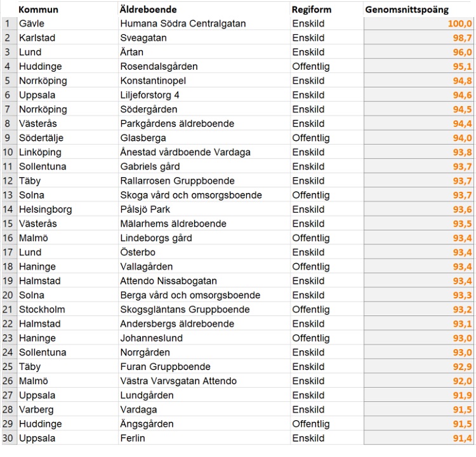The image size is (476, 457).
Task: Click the Konstantinopel cell
Action: click(153, 81)
